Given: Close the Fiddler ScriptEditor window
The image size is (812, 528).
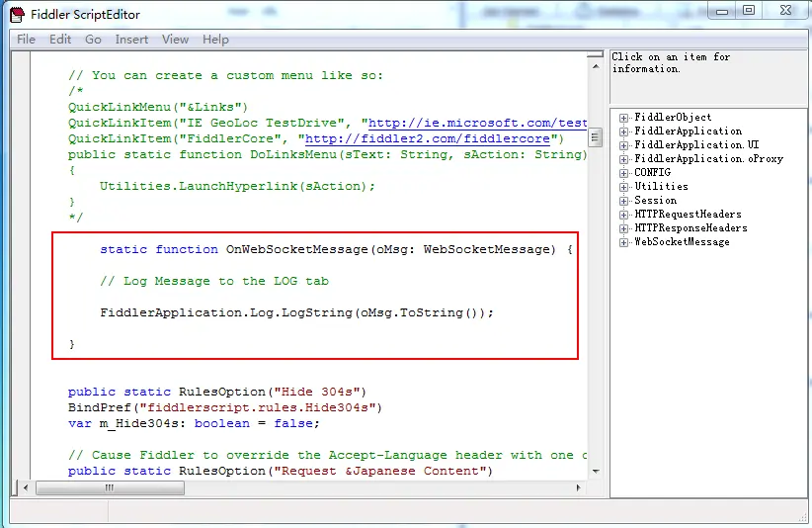Looking at the screenshot, I should [x=785, y=10].
